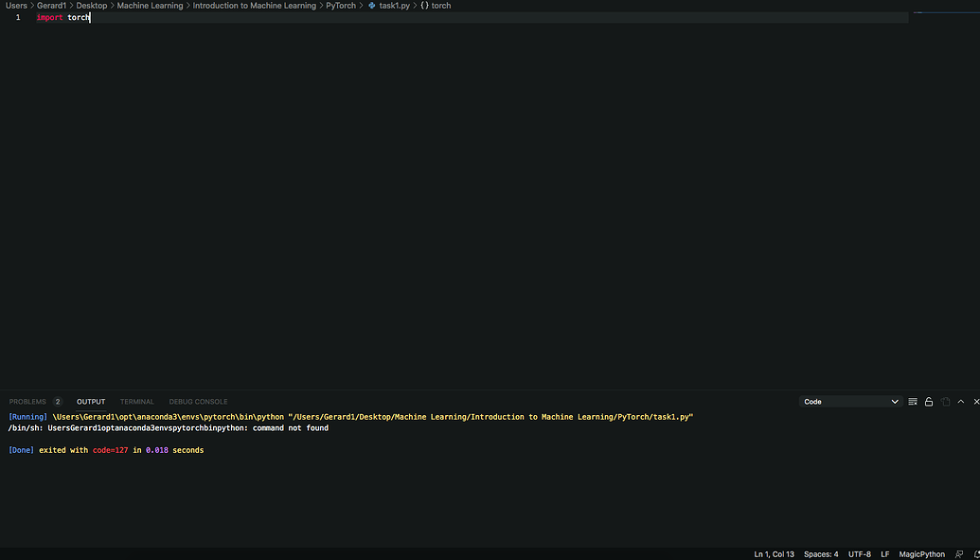Open Desktop folder in the breadcrumb

click(x=91, y=6)
